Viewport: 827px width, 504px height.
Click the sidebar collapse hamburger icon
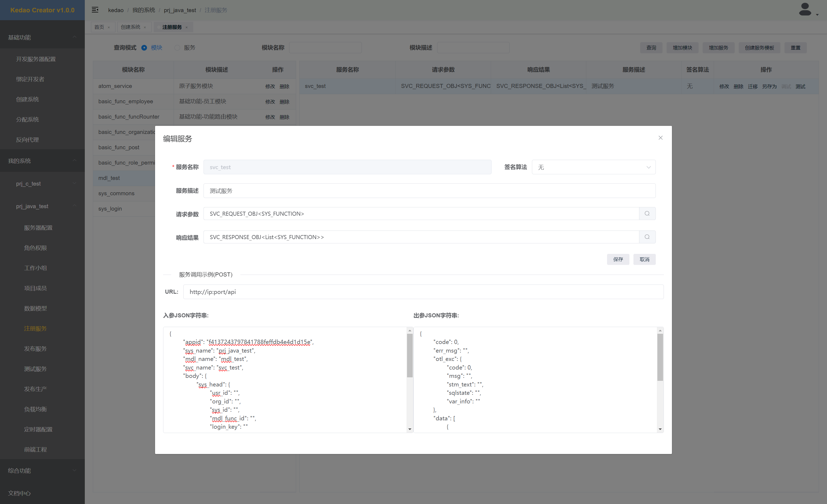click(x=95, y=10)
